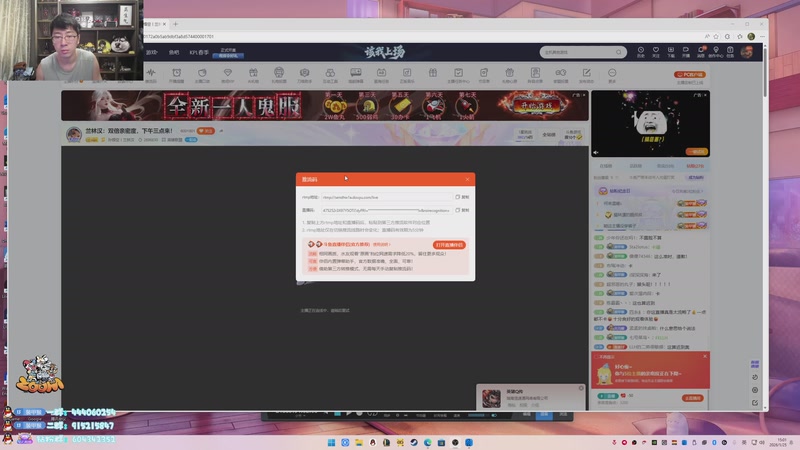Click the orange follow button beside the room title
The image size is (800, 450).
(206, 131)
